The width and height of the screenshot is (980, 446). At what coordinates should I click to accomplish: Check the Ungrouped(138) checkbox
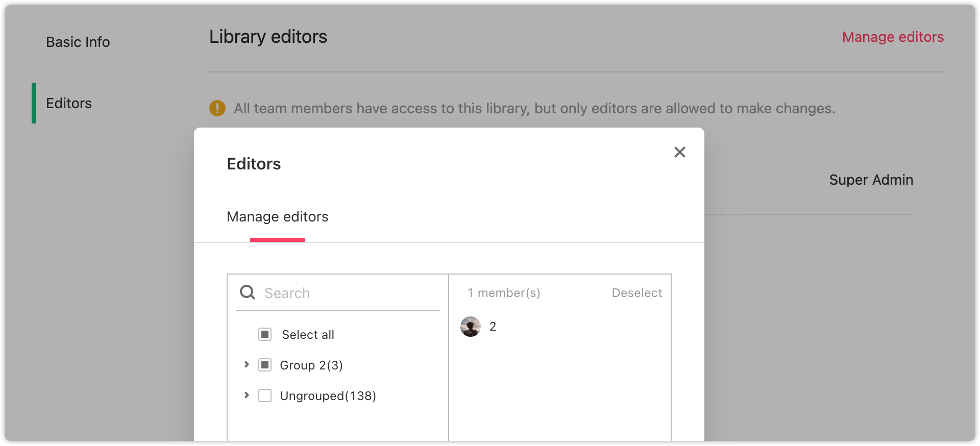pos(265,395)
